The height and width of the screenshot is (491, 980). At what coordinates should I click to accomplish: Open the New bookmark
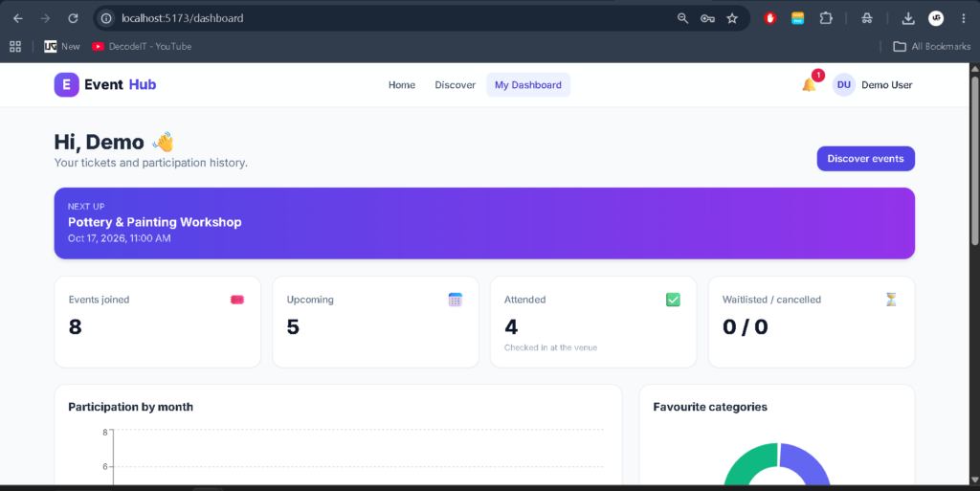pyautogui.click(x=62, y=46)
